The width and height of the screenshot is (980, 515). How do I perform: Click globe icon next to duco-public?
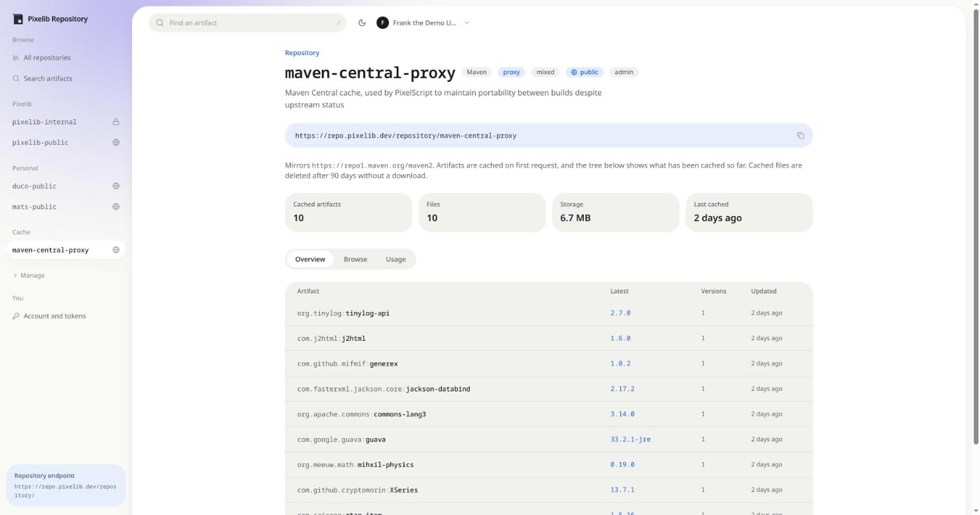[116, 186]
